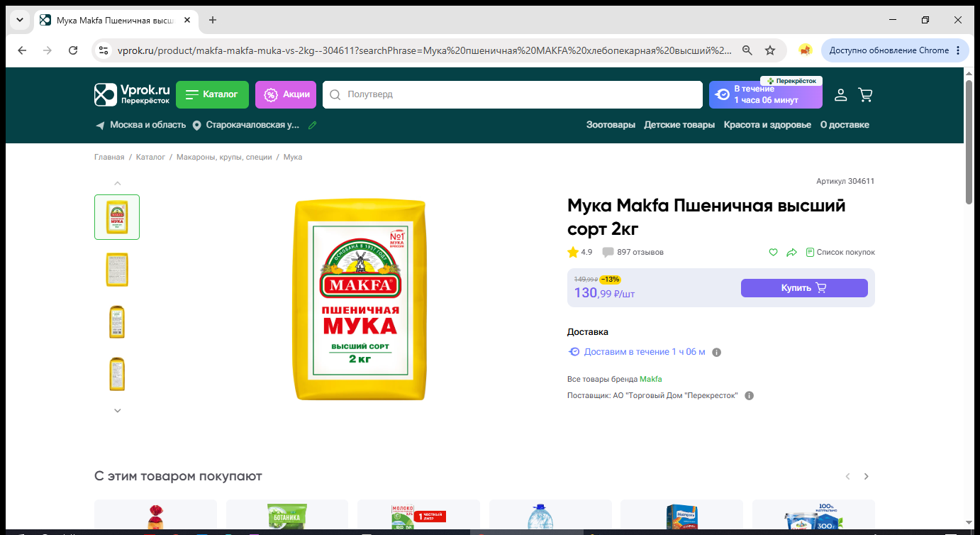Click Доставим в течение 1 ч 06 м link
The width and height of the screenshot is (980, 535).
(x=645, y=352)
